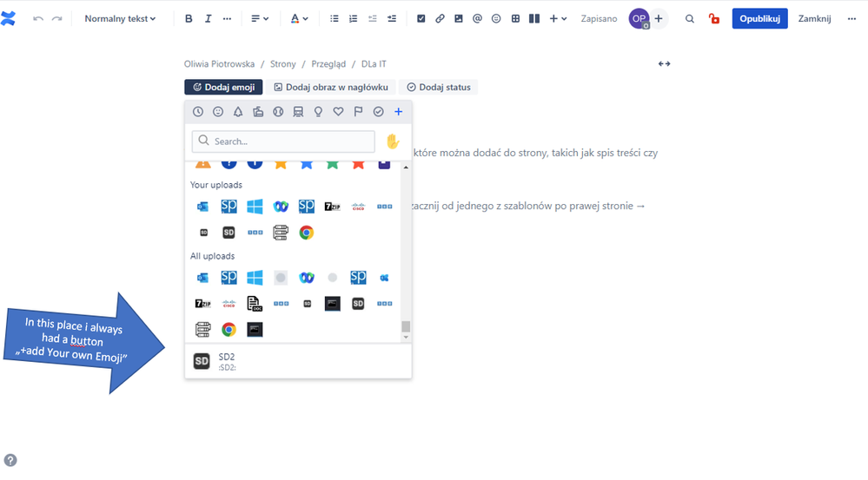This screenshot has width=868, height=480.
Task: Insert an image from toolbar
Action: pyautogui.click(x=459, y=19)
